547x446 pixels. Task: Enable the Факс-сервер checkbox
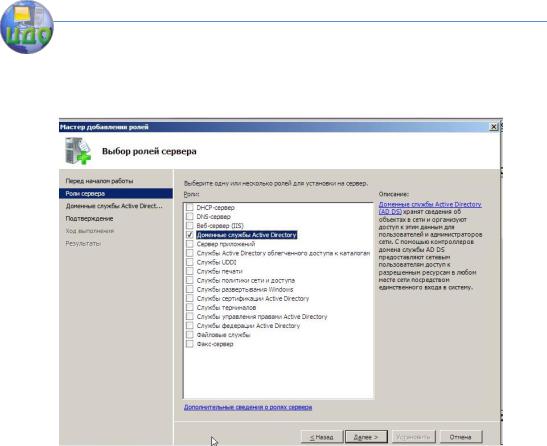(189, 344)
